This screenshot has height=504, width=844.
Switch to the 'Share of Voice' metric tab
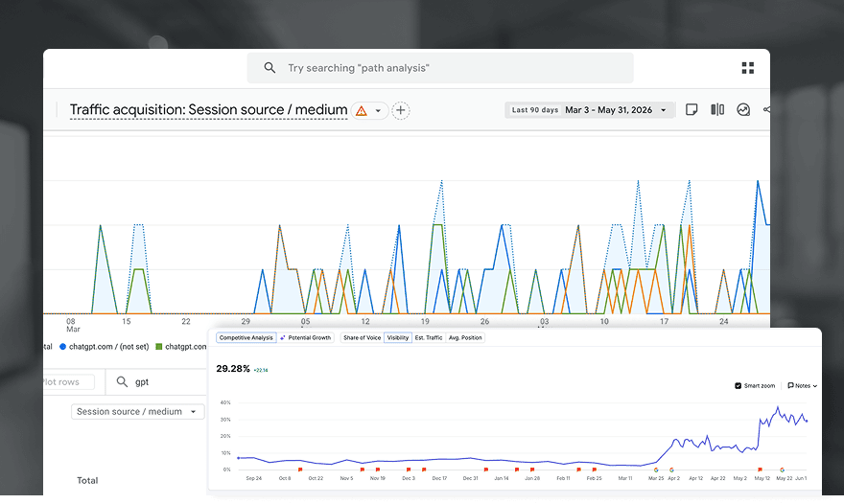click(362, 338)
